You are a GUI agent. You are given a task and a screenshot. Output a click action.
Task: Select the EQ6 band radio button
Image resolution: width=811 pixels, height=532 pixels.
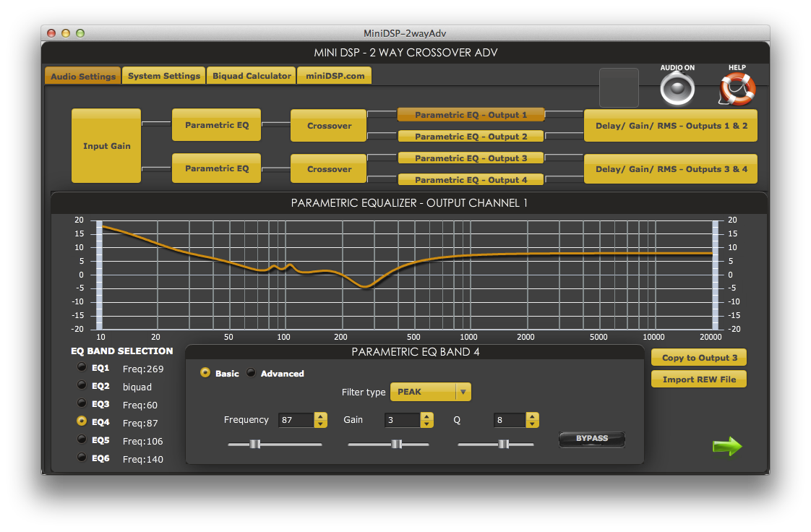pos(82,458)
